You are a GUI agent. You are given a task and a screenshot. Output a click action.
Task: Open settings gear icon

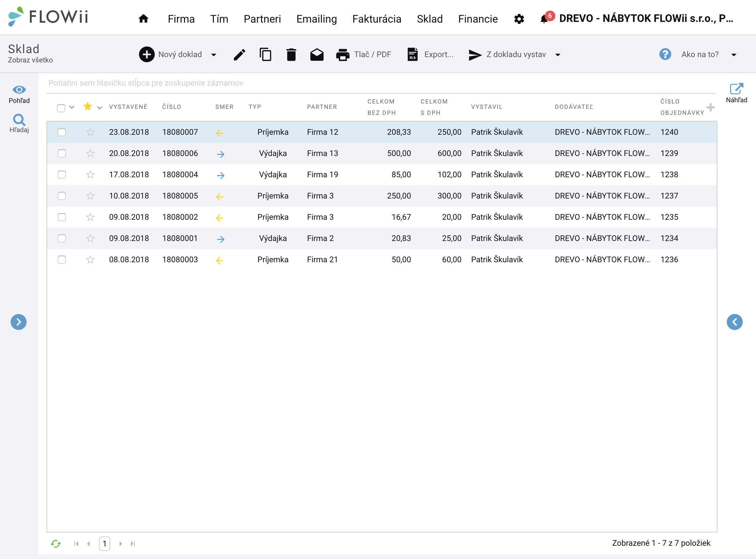519,19
